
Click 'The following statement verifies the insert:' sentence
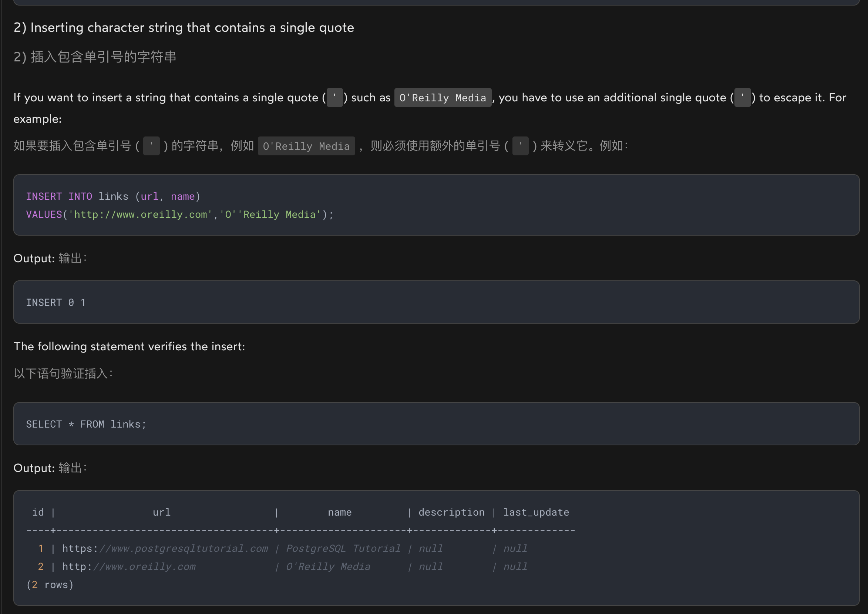click(x=129, y=346)
